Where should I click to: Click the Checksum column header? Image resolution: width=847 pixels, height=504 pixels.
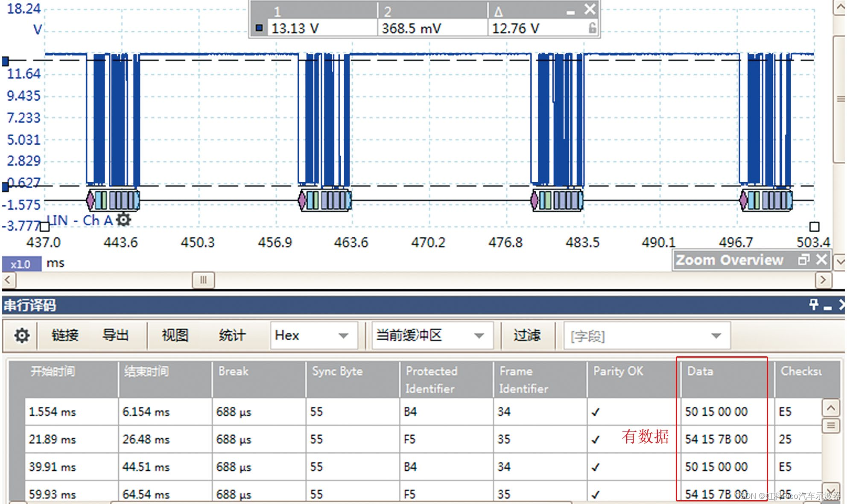click(807, 379)
